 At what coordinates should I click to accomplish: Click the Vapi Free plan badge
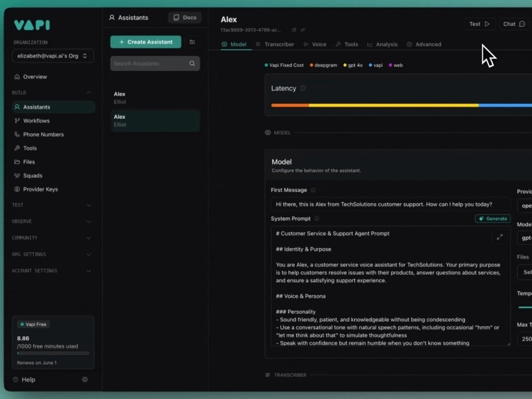point(33,325)
